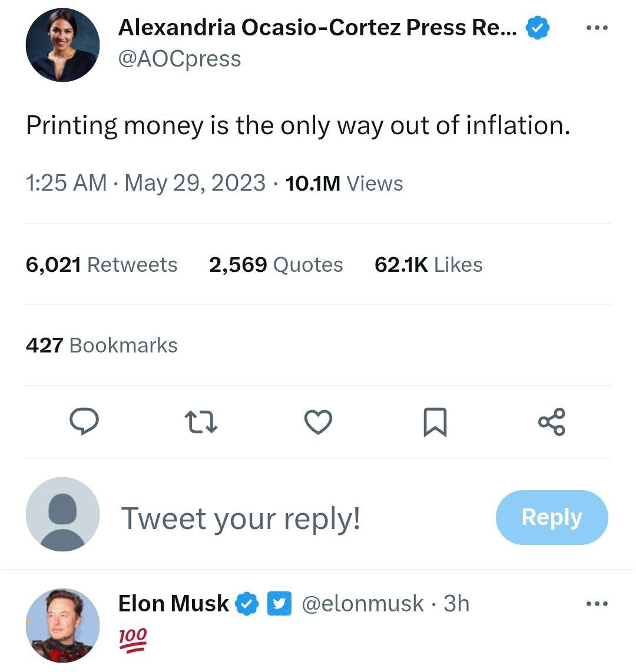This screenshot has width=636, height=672.
Task: Open the 2,569 Quotes list
Action: click(276, 265)
